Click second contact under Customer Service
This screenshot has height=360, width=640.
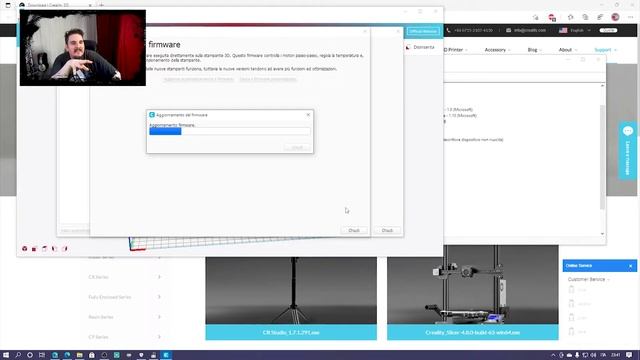click(579, 304)
